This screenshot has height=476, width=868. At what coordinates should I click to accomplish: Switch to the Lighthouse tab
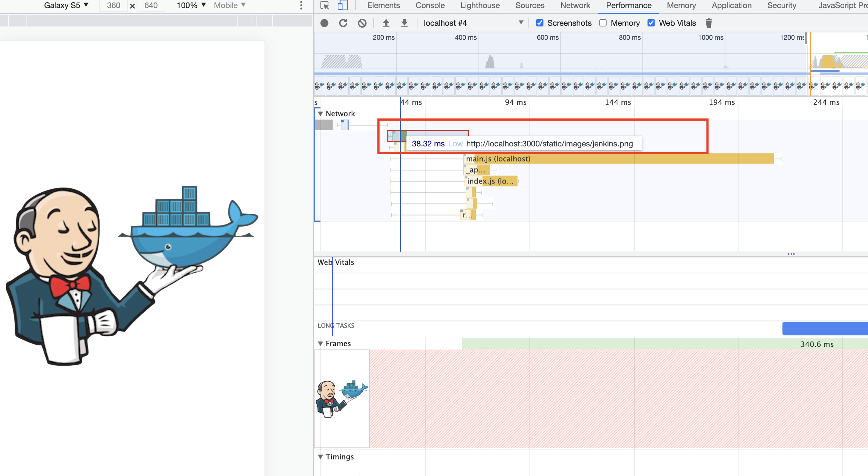pyautogui.click(x=480, y=6)
